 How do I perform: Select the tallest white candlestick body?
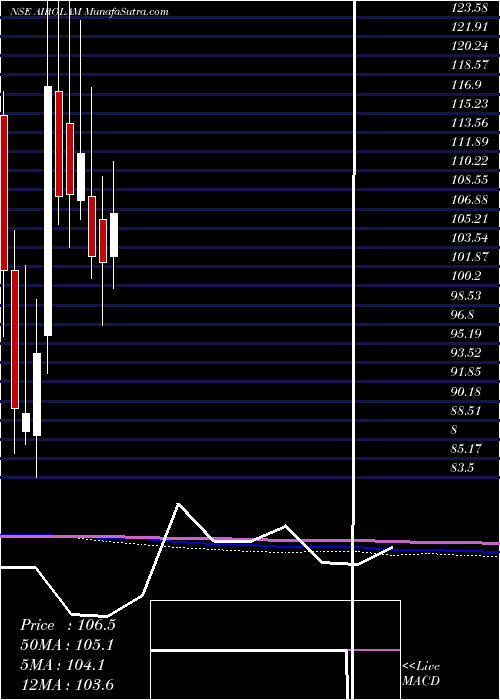[x=48, y=210]
